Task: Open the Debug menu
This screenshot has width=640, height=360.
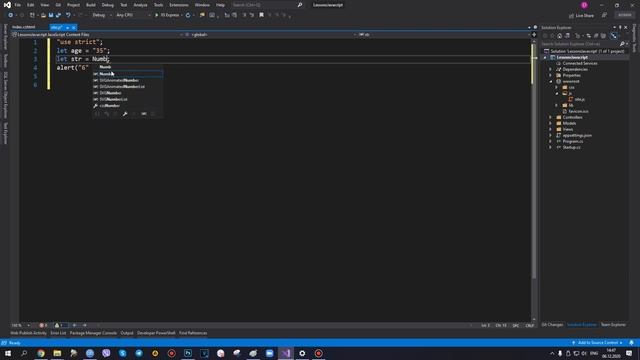Action: tap(108, 5)
